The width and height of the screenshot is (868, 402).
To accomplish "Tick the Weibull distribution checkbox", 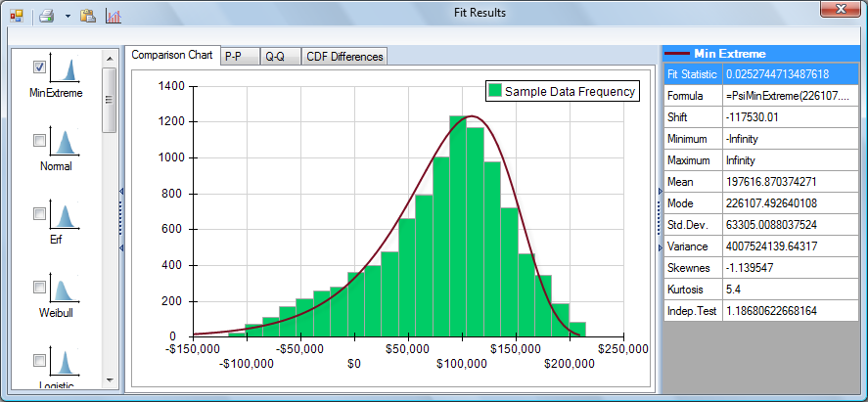I will (x=40, y=287).
